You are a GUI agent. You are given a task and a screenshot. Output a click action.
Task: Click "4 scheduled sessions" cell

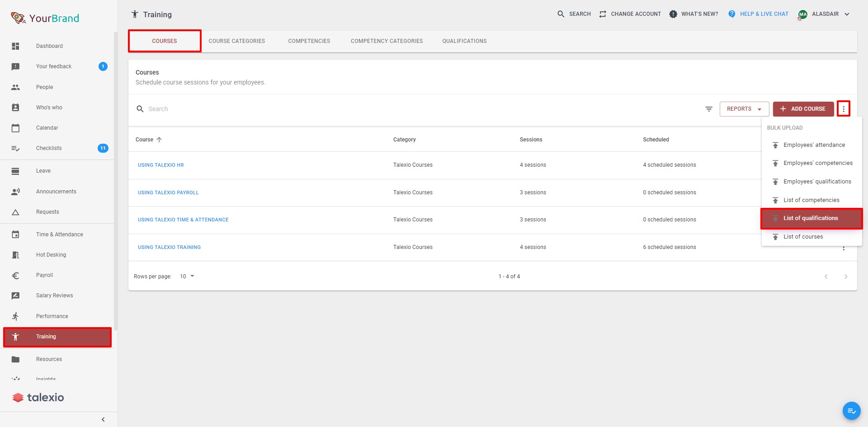(670, 165)
